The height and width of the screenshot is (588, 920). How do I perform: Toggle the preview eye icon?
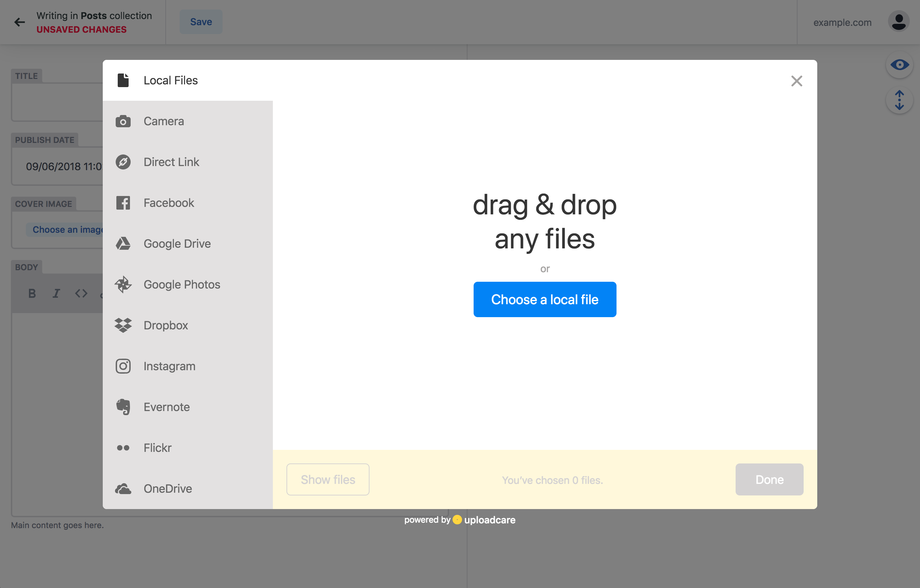click(x=899, y=64)
